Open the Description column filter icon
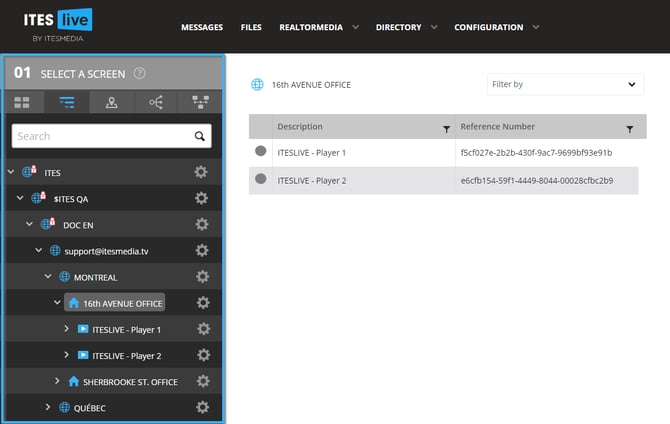This screenshot has height=424, width=670. [x=445, y=129]
